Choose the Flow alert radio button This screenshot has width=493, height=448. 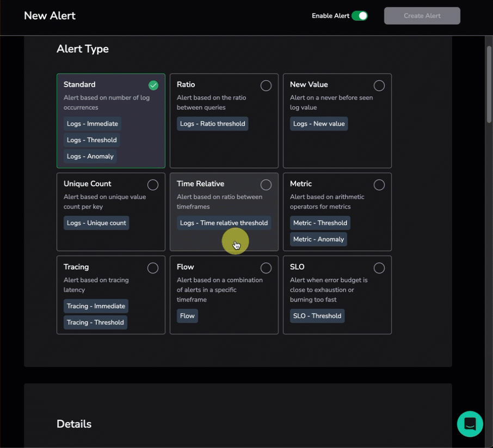coord(266,268)
